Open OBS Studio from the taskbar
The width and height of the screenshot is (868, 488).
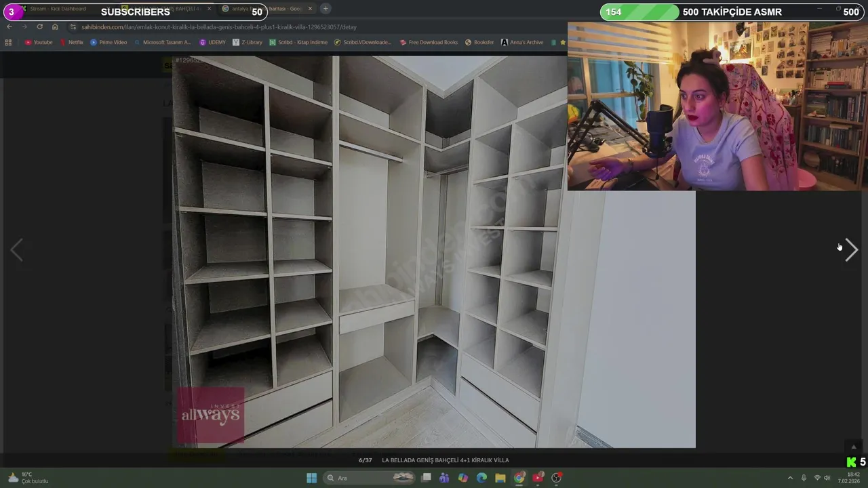(x=556, y=478)
